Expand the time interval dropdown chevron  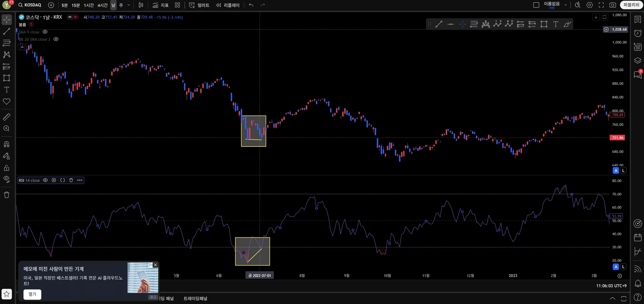tap(129, 5)
